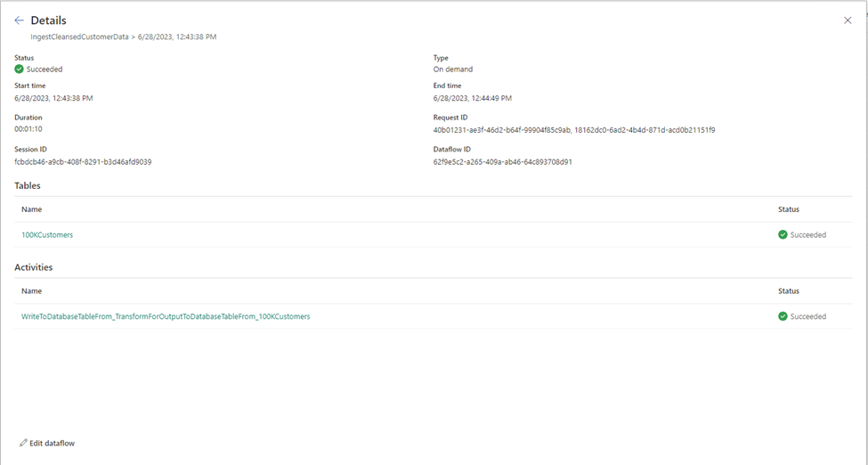Screen dimensions: 868x465
Task: Click Succeeded text in the activity row
Action: (x=808, y=316)
